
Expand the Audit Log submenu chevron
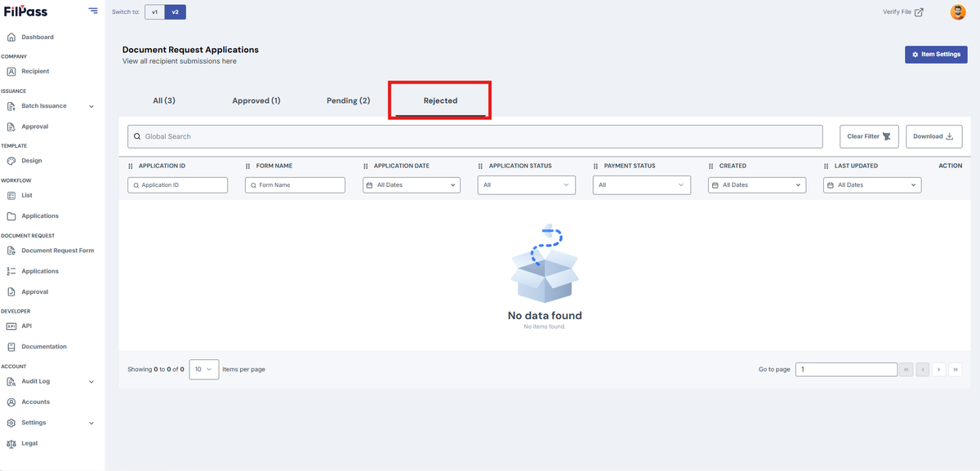(91, 381)
